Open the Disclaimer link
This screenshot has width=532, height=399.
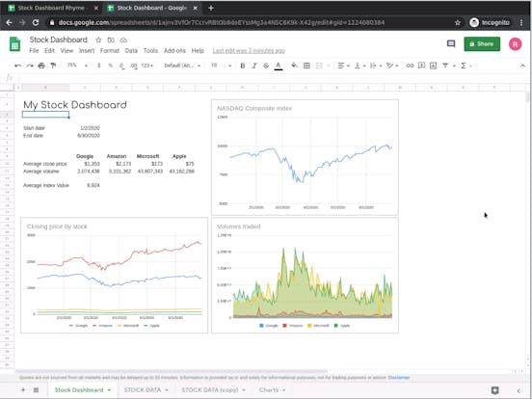click(x=399, y=377)
